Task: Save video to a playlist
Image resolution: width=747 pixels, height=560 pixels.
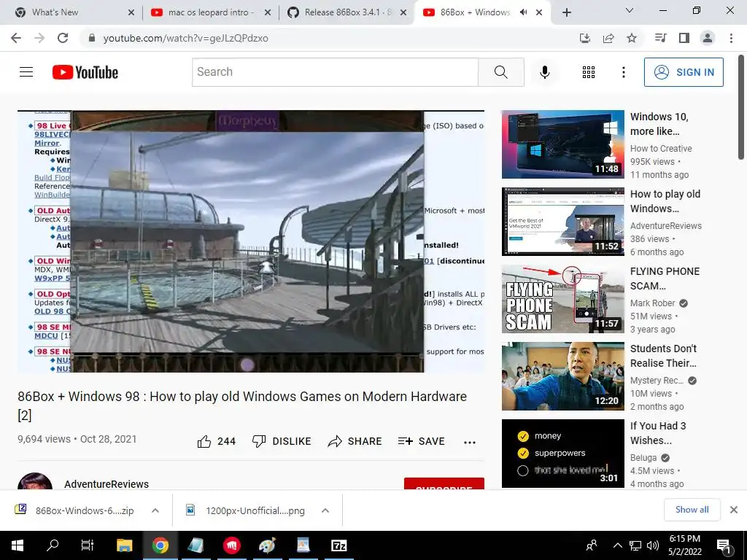Action: pyautogui.click(x=421, y=441)
